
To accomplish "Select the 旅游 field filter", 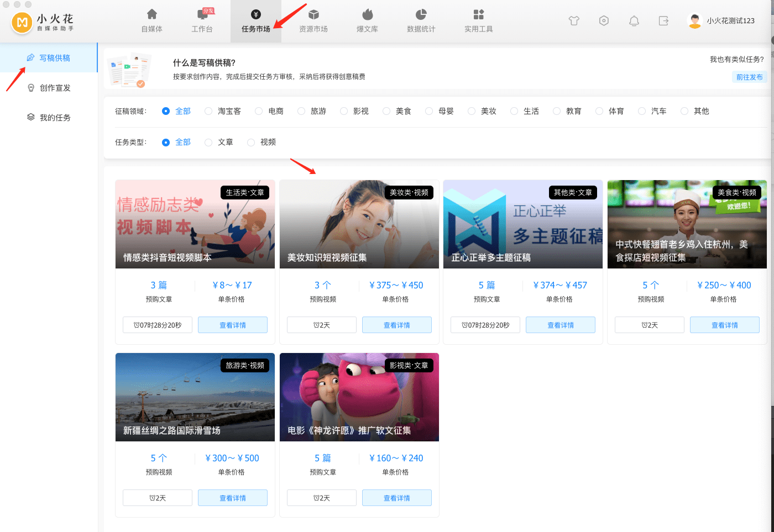I will 312,111.
